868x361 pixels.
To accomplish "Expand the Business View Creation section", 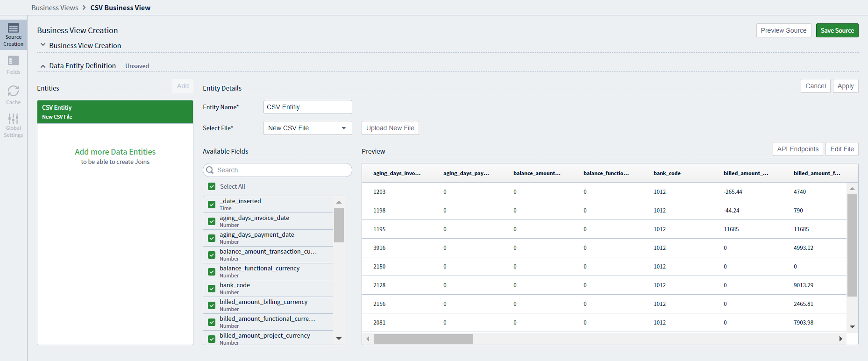I will point(43,45).
